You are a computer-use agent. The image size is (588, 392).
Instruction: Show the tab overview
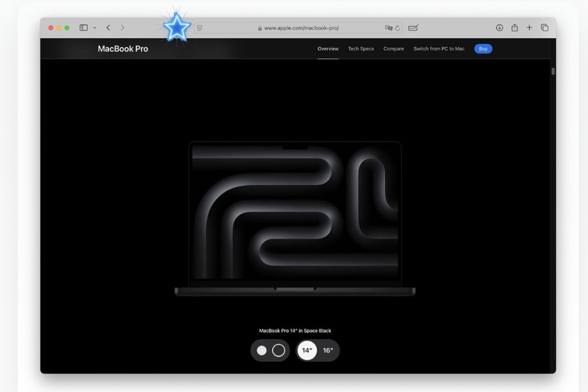click(545, 28)
